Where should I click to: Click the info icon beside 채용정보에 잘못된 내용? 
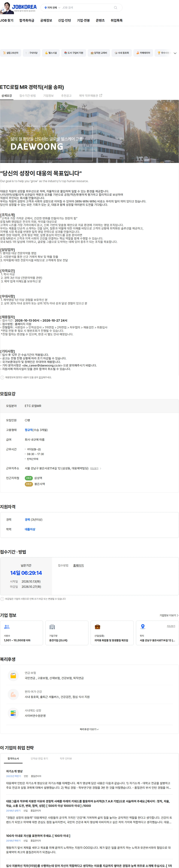pos(2,377)
